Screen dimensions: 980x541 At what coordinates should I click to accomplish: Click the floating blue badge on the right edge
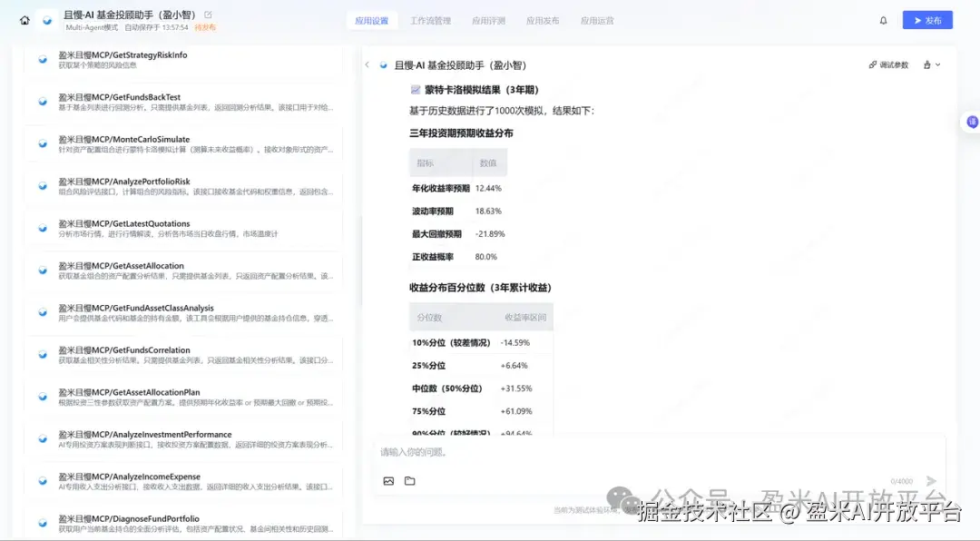tap(972, 121)
